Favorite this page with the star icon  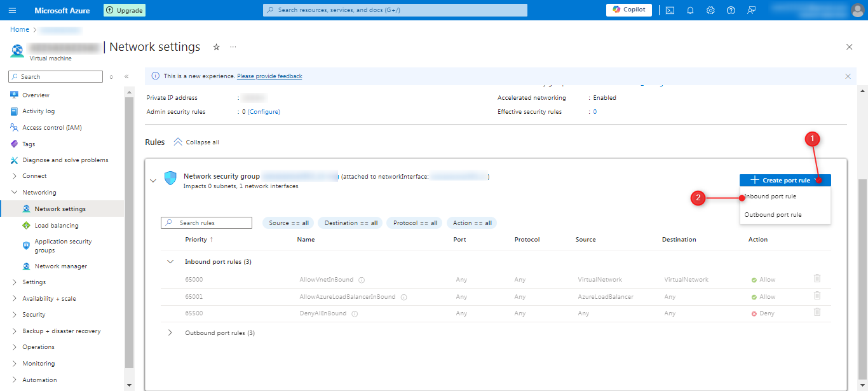[216, 47]
